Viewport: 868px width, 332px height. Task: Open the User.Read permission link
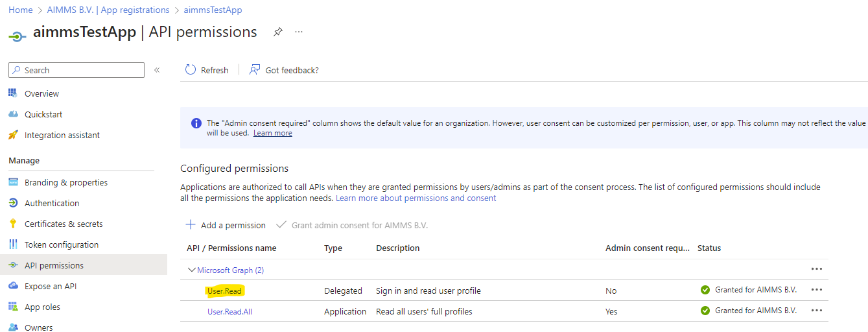(x=224, y=290)
